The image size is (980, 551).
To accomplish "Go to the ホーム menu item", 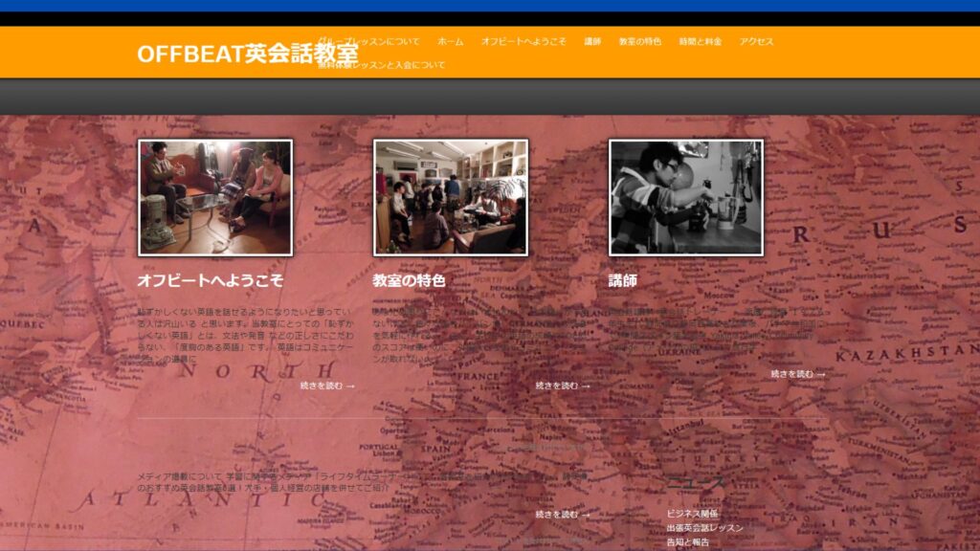I will [450, 41].
